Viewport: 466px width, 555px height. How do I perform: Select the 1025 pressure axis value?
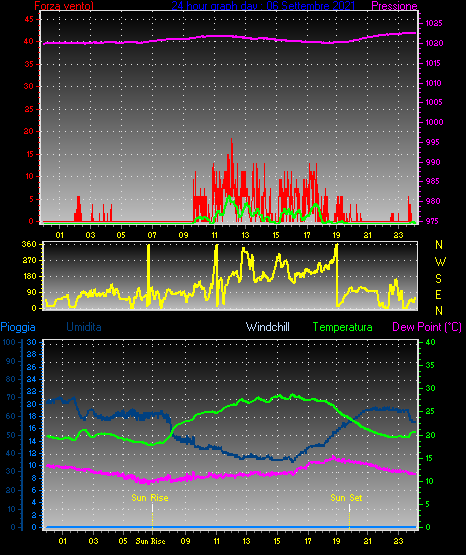[x=434, y=23]
